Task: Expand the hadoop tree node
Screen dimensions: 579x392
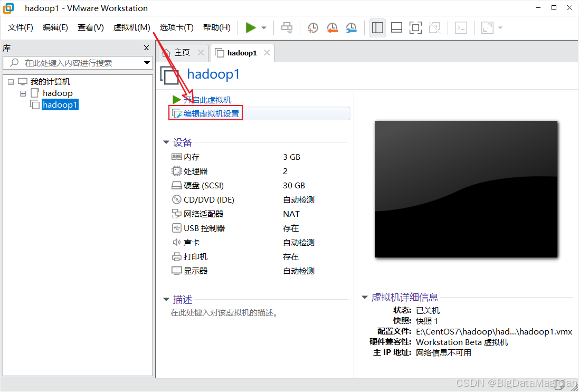Action: click(23, 93)
